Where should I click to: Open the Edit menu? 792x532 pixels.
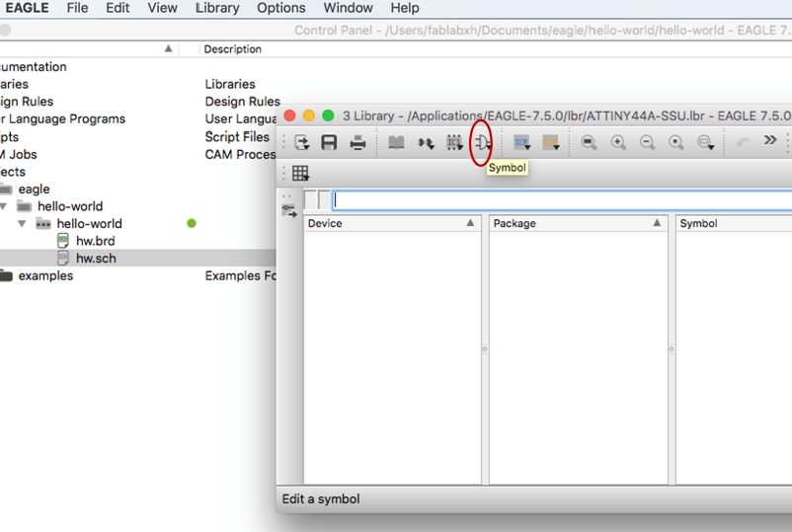pos(118,8)
